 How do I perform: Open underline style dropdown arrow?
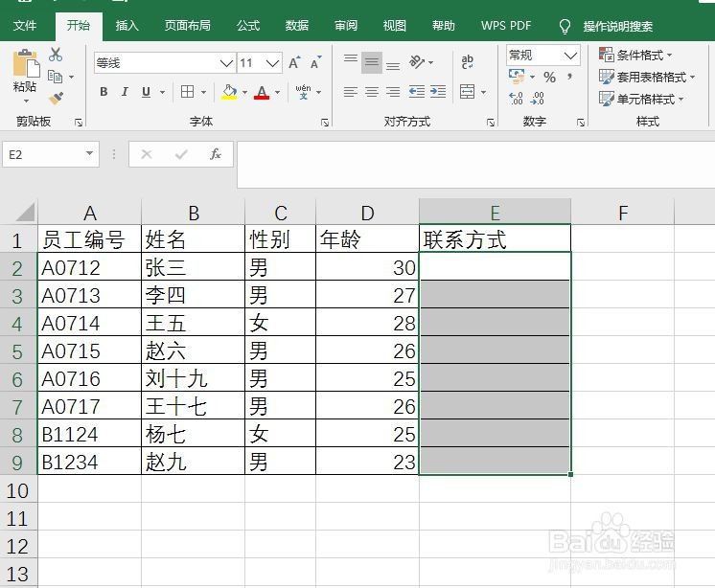(162, 93)
